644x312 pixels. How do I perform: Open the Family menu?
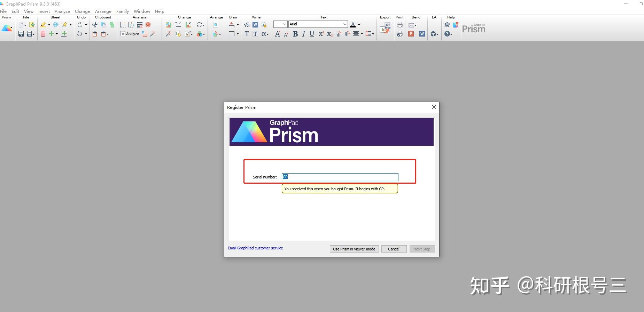123,11
